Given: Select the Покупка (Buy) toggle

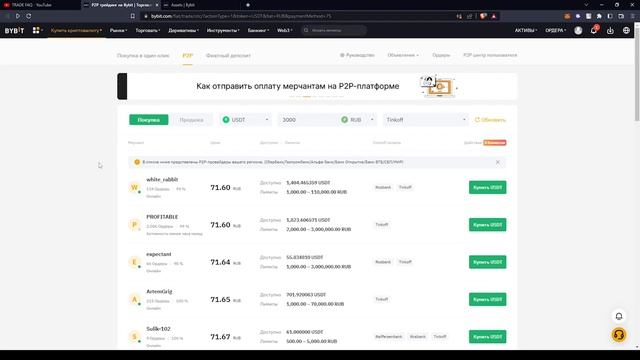Looking at the screenshot, I should tap(149, 120).
